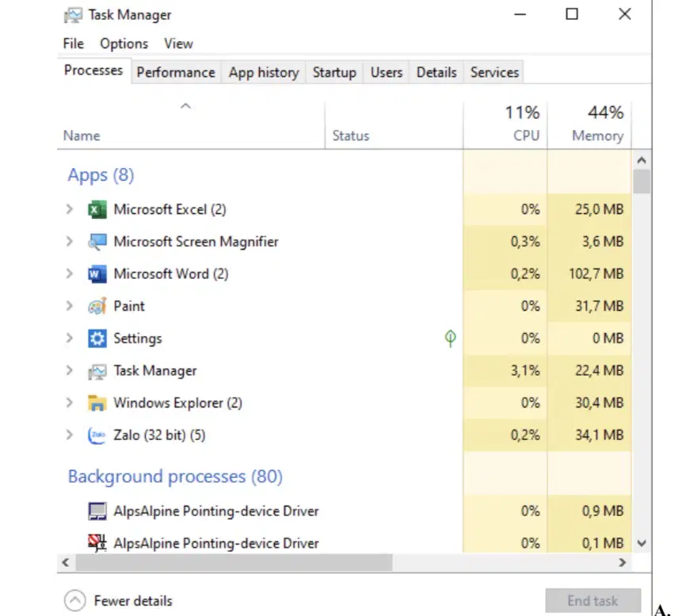Click the Windows Explorer folder icon
Viewport: 679px width, 616px height.
[x=97, y=403]
